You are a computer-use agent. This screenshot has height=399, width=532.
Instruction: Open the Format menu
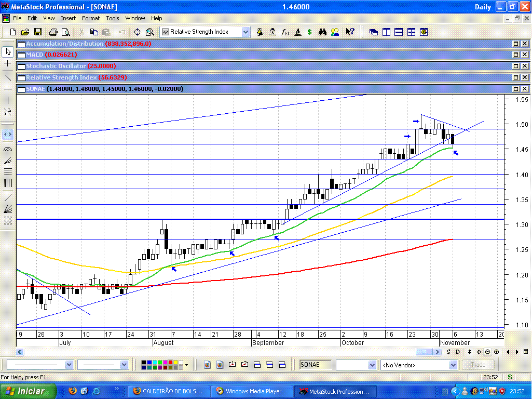91,18
